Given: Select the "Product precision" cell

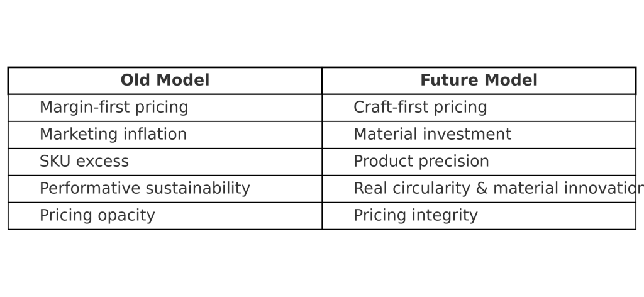Looking at the screenshot, I should (x=421, y=162).
